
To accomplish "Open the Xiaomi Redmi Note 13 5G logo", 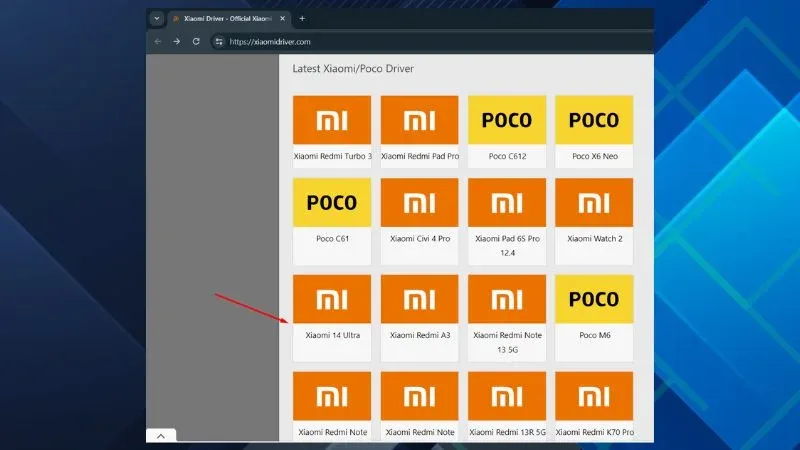I will pyautogui.click(x=507, y=299).
